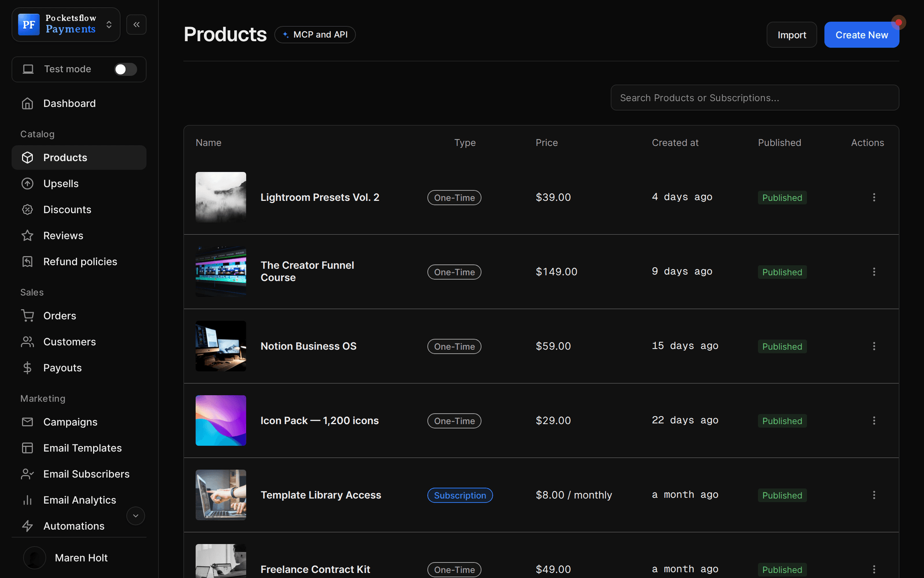Click the $149.00 price cell
Image resolution: width=924 pixels, height=578 pixels.
(556, 272)
